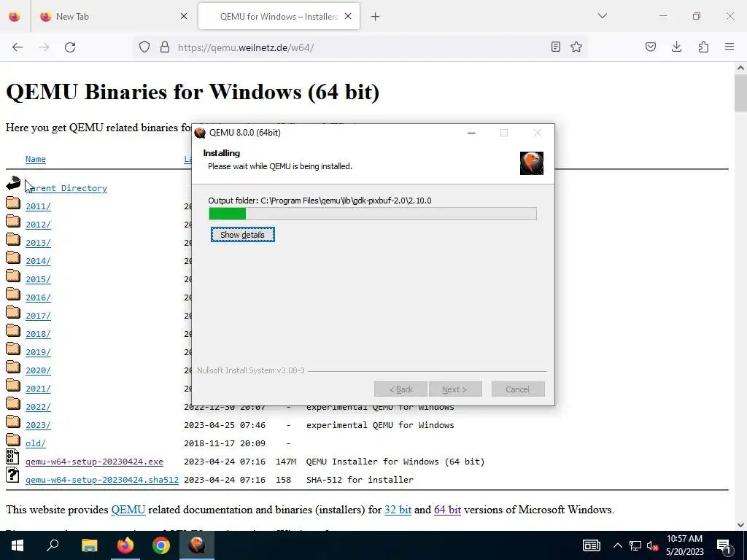Select the QEMU for Windows – Installers tab
The image size is (747, 560).
(279, 17)
